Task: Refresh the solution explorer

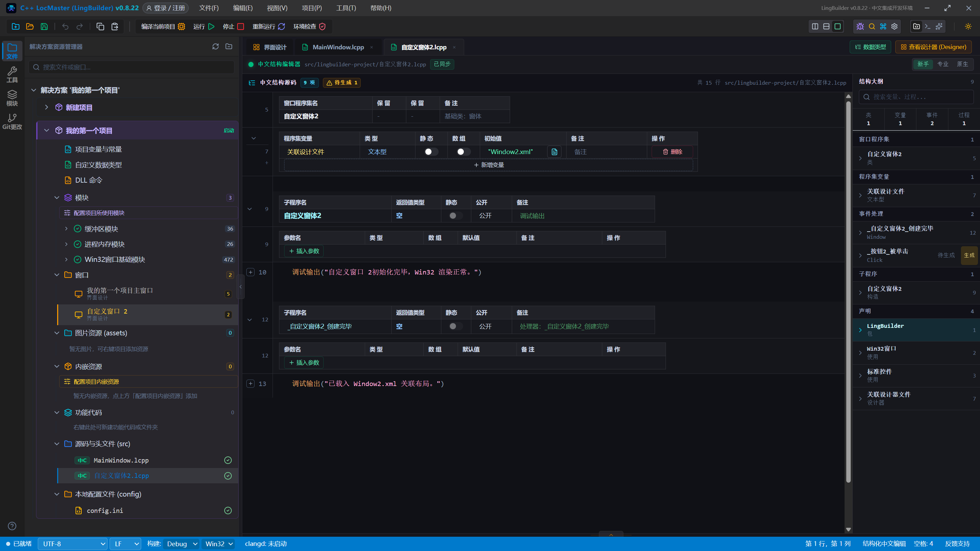Action: coord(215,46)
